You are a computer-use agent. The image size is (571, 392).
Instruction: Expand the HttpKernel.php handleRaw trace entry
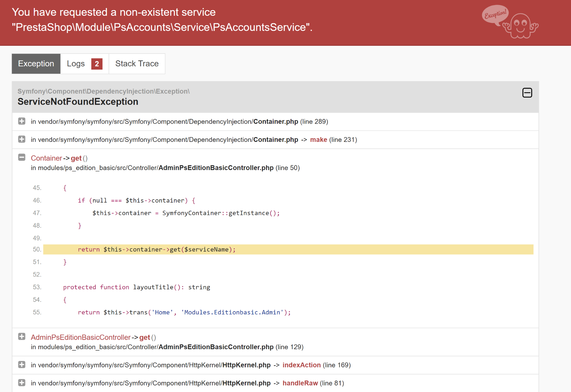point(22,383)
